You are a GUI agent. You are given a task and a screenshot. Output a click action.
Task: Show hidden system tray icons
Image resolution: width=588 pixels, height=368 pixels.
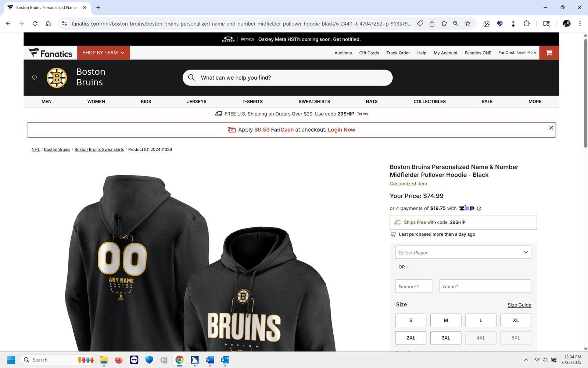tap(526, 360)
